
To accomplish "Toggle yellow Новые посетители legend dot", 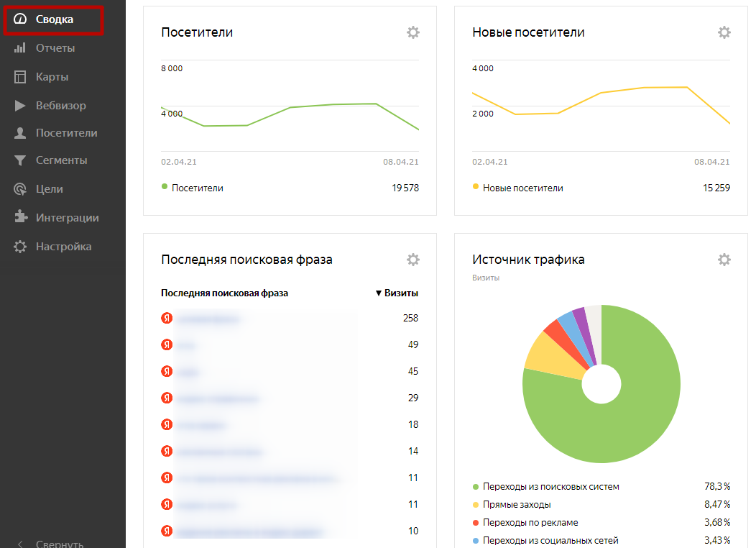I will pyautogui.click(x=476, y=187).
